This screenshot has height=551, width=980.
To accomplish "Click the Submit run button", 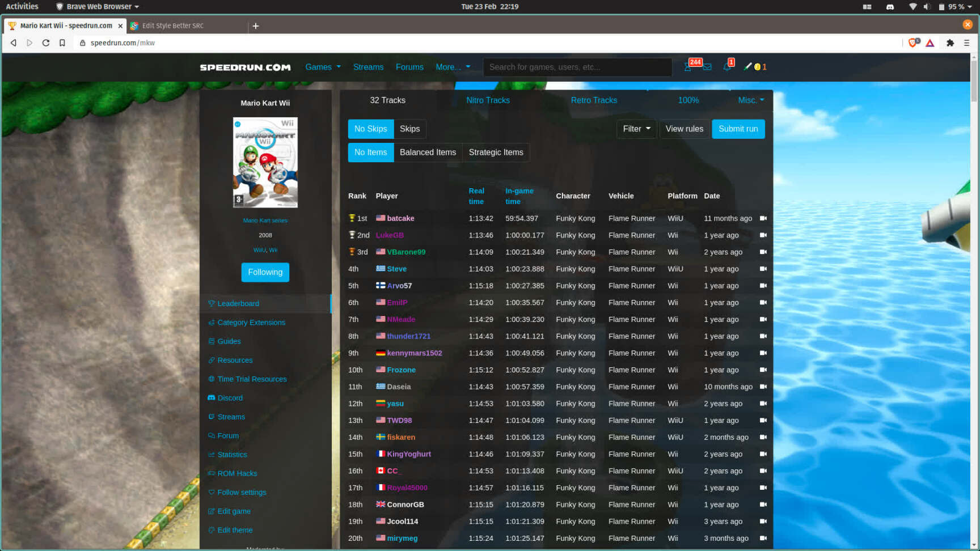I will (x=738, y=129).
